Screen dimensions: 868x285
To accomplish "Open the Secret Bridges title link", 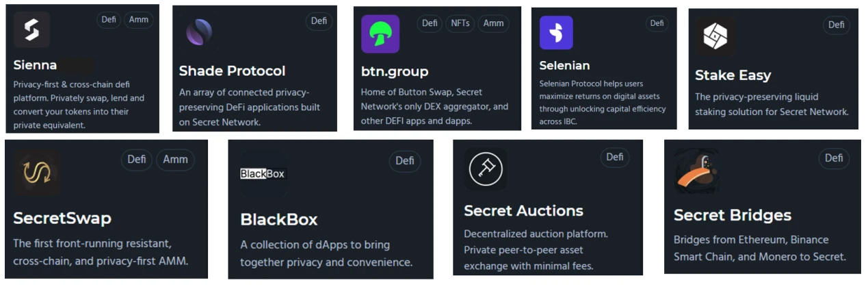I will click(x=733, y=215).
